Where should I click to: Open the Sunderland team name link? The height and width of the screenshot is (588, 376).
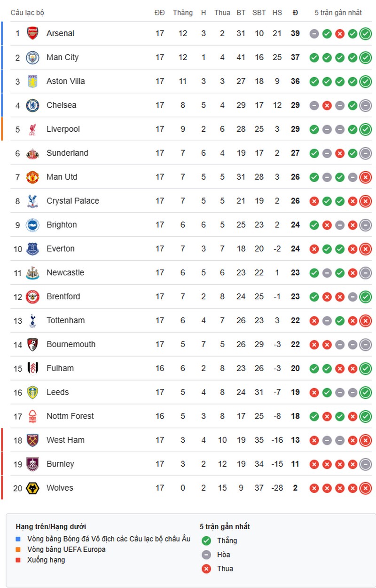(67, 153)
